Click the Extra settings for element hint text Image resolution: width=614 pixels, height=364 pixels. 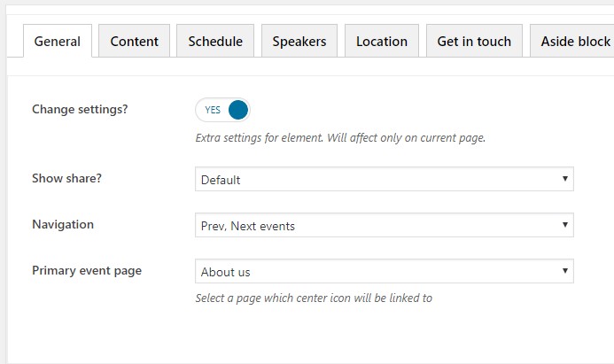[340, 138]
